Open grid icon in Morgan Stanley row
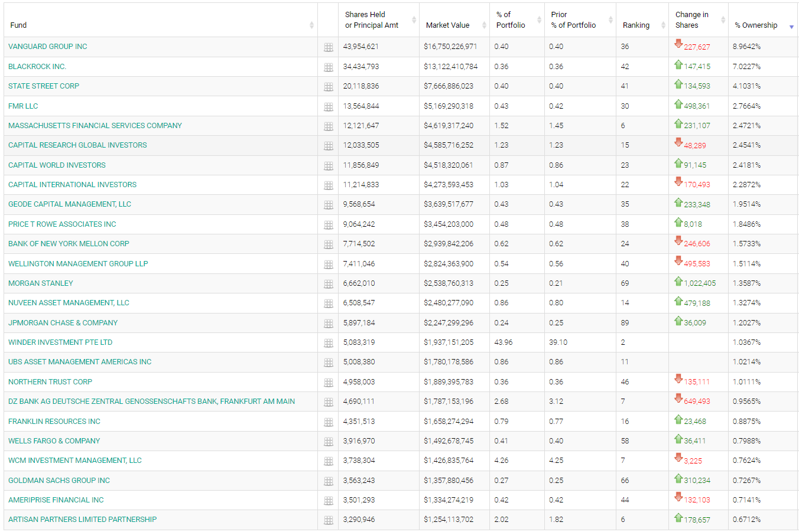 coord(329,284)
